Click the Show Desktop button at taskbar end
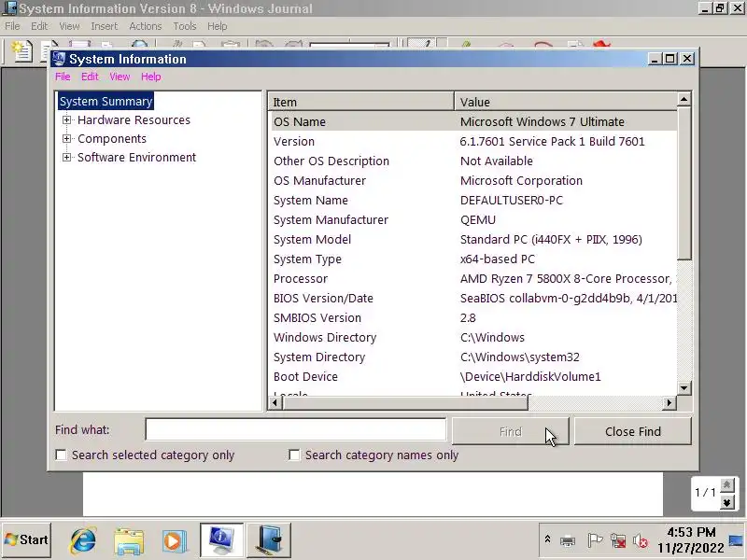The height and width of the screenshot is (560, 747). tap(737, 540)
